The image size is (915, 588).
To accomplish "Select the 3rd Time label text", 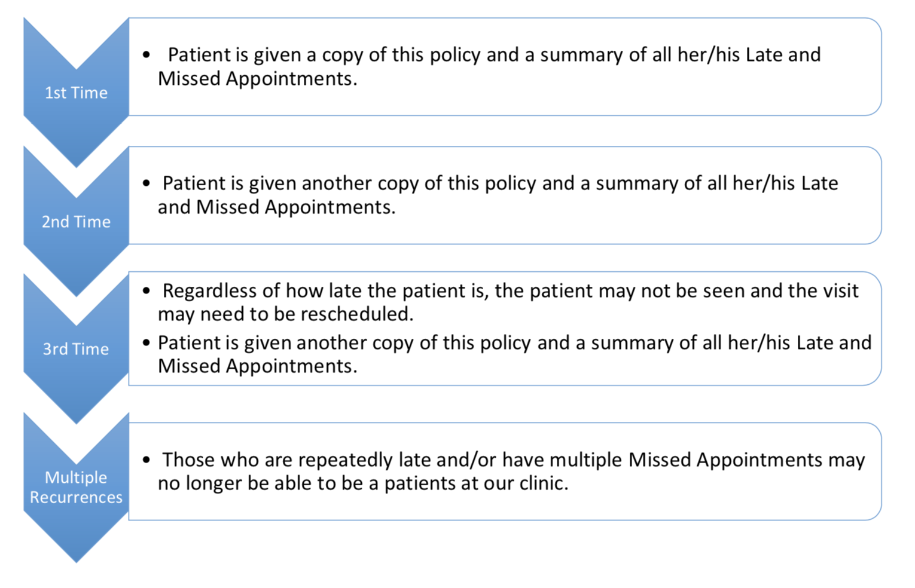I will pos(76,349).
